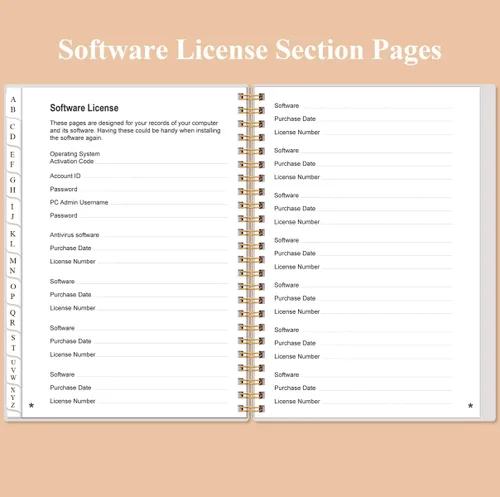Screen dimensions: 500x497
Task: Select the A B index tab
Action: coord(13,104)
